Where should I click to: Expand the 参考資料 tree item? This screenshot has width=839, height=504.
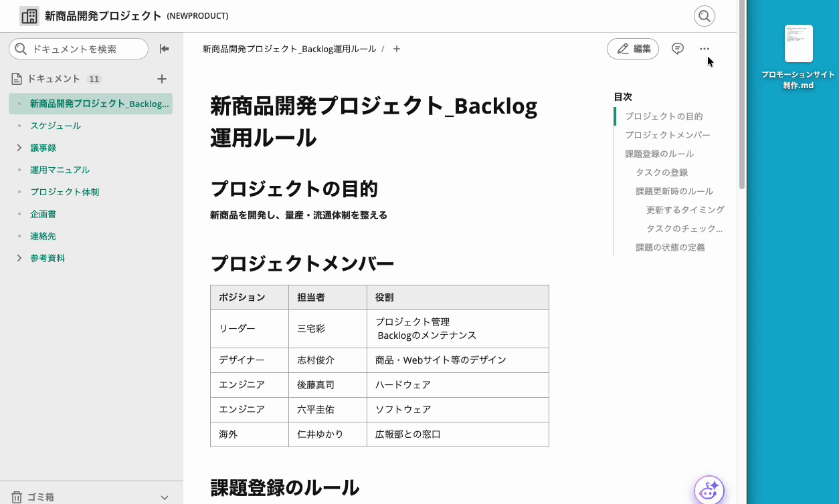click(18, 257)
